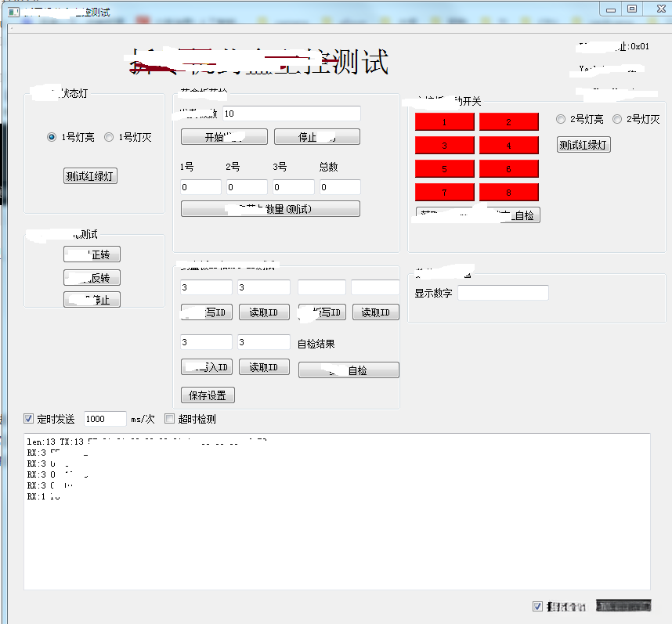The height and width of the screenshot is (624, 672).
Task: Click the 停止 button beside 开始
Action: (x=317, y=137)
